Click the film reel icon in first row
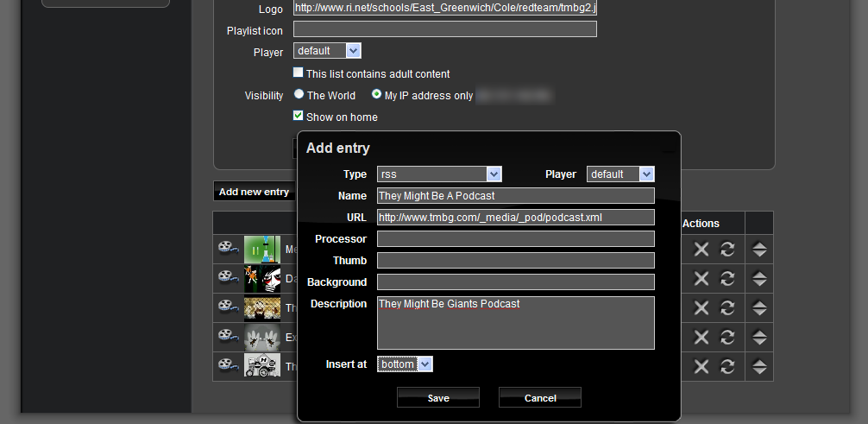The width and height of the screenshot is (868, 424). pyautogui.click(x=228, y=250)
